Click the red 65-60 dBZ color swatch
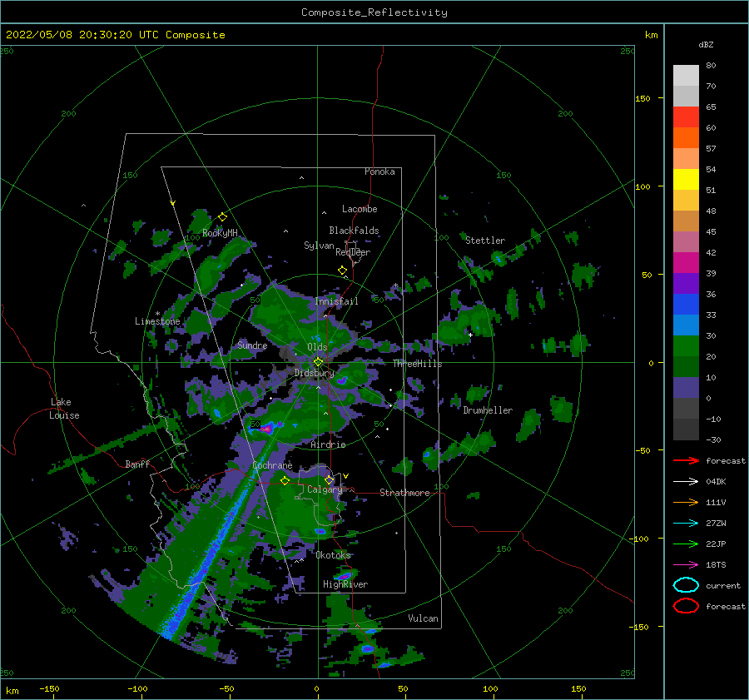Image resolution: width=749 pixels, height=700 pixels. [x=686, y=117]
